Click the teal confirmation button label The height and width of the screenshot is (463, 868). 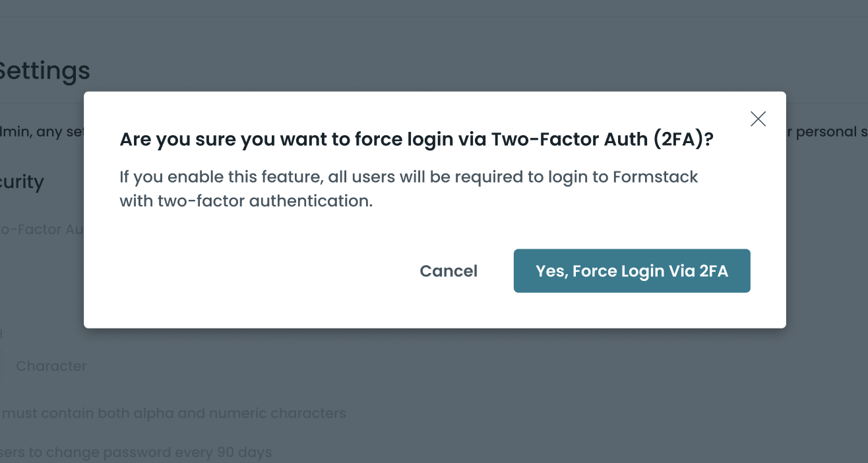(631, 270)
